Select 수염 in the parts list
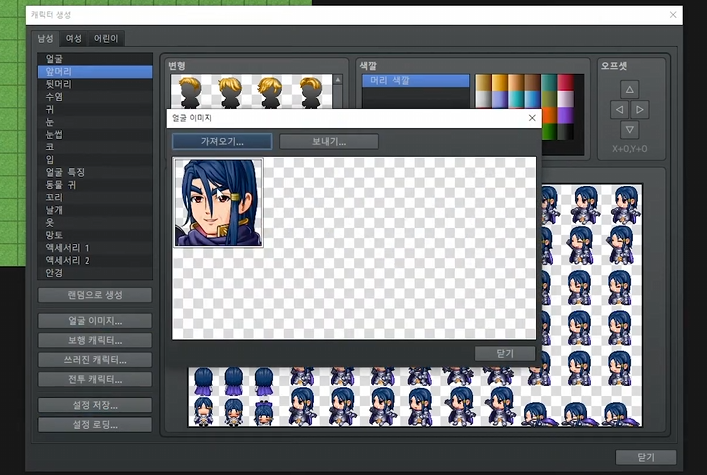Viewport: 707px width, 475px height. point(95,97)
